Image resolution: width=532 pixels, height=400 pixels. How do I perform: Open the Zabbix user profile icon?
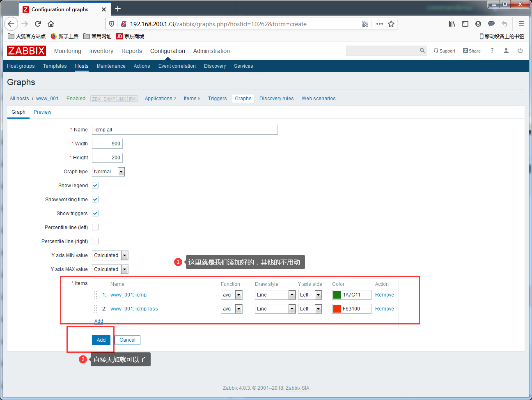pos(506,51)
